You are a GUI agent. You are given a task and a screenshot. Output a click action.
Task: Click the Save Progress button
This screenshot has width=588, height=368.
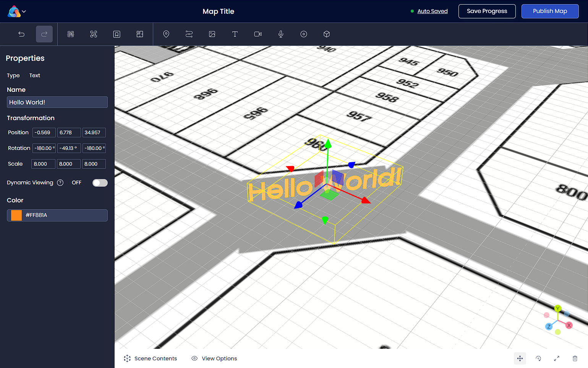click(487, 11)
